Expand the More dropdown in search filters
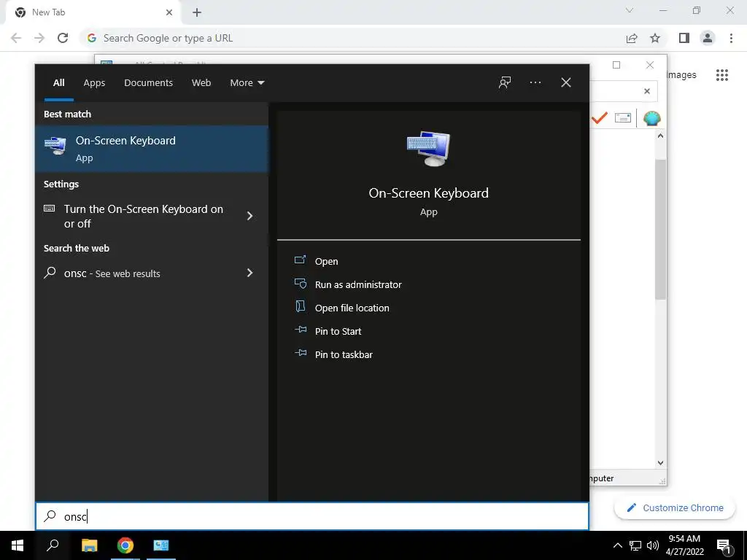Viewport: 747px width, 560px height. 247,83
